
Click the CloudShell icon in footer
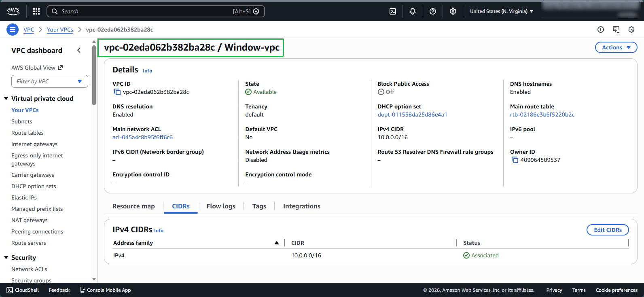(x=10, y=290)
